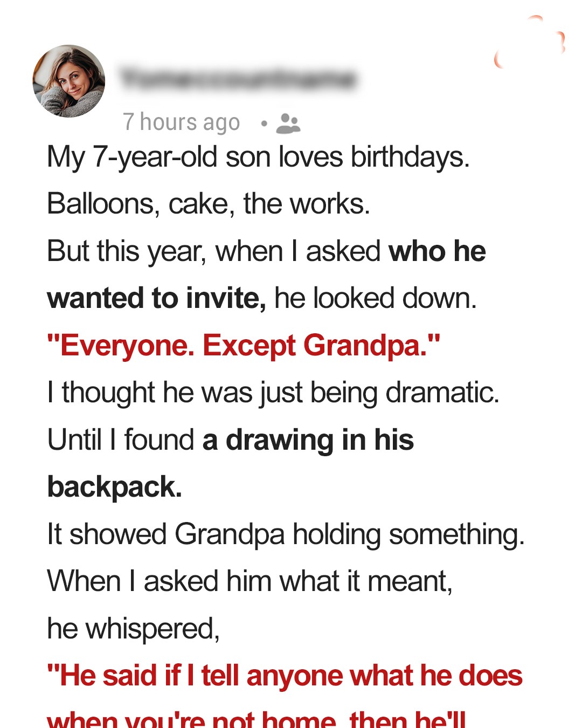582x728 pixels.
Task: Click the red "Everyone. Except Grandpa." quote
Action: [x=244, y=345]
